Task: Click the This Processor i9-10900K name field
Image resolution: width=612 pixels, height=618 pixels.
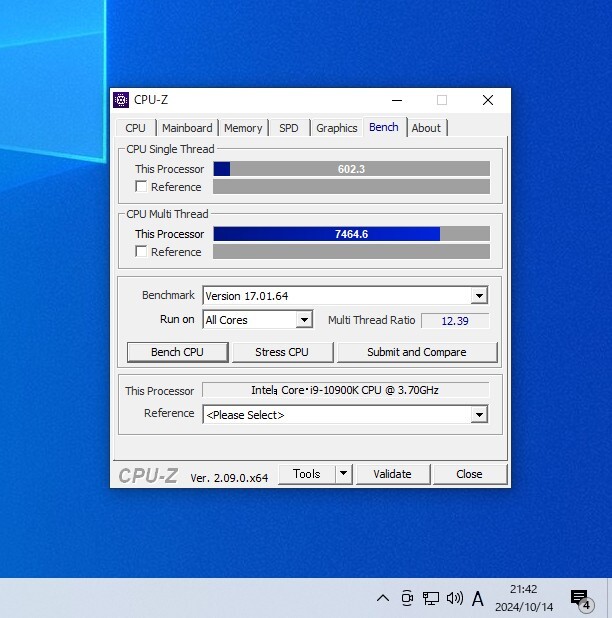Action: 346,390
